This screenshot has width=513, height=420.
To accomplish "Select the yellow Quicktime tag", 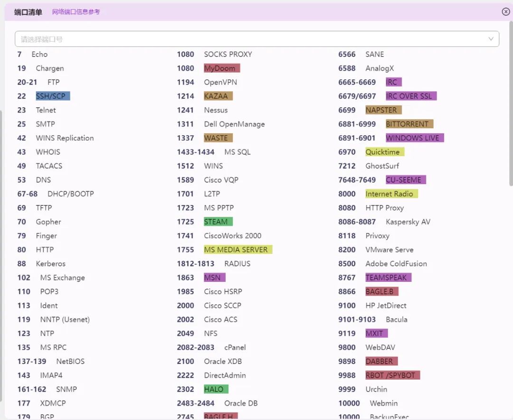I will [x=385, y=152].
